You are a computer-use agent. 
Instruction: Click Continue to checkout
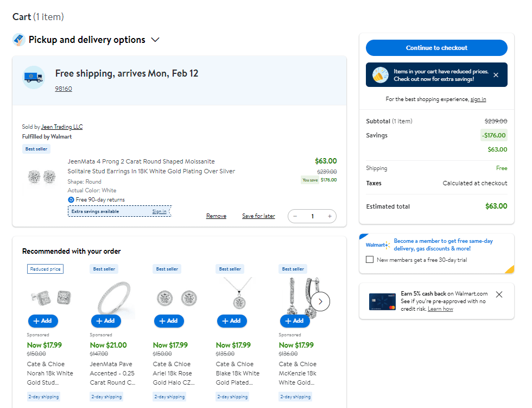[x=436, y=48]
